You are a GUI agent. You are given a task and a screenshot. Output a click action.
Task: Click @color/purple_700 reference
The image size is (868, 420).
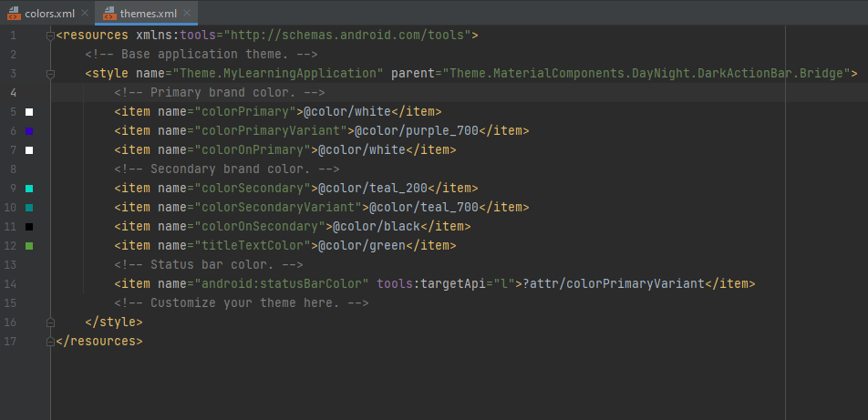tap(417, 131)
